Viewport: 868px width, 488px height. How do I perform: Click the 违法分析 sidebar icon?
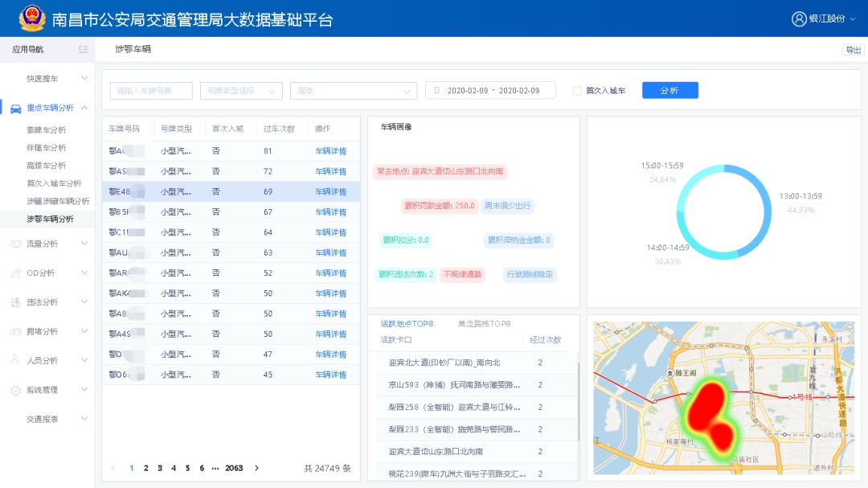tap(15, 302)
